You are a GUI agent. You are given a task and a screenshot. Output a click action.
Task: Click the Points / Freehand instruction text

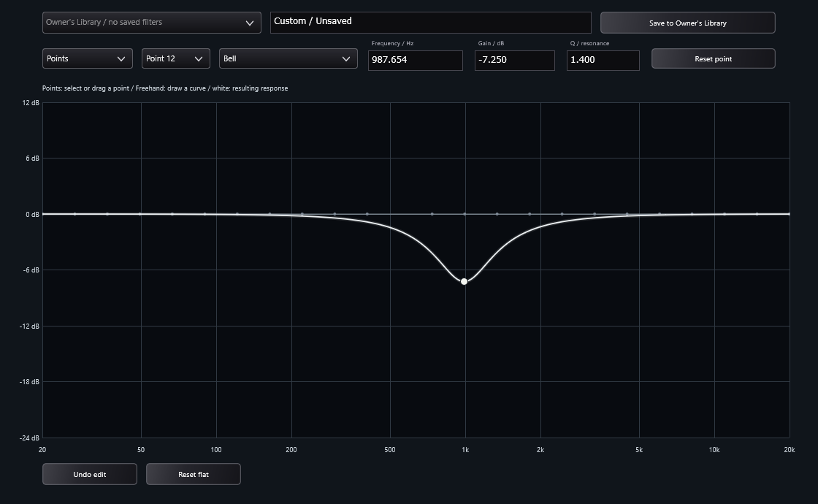click(165, 88)
